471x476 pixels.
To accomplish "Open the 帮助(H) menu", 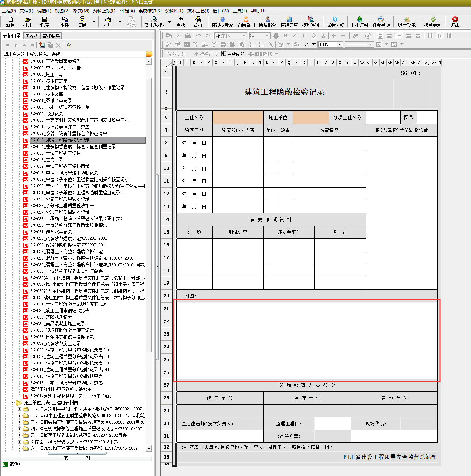I will tap(258, 11).
